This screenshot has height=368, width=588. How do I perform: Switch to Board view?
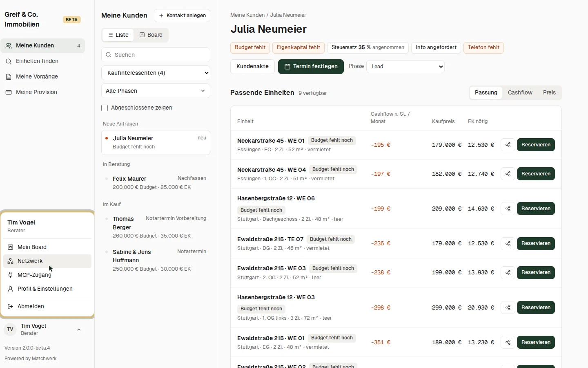click(x=151, y=35)
